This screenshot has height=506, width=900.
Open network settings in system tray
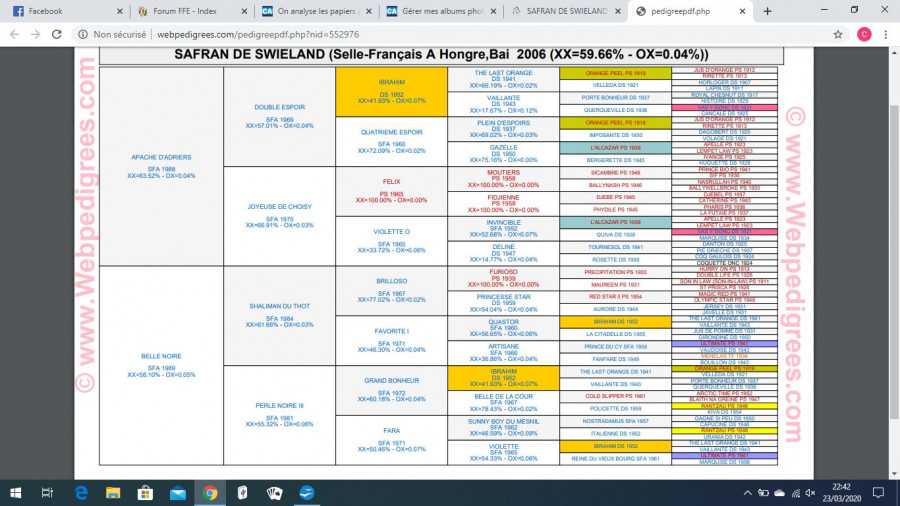coord(796,493)
